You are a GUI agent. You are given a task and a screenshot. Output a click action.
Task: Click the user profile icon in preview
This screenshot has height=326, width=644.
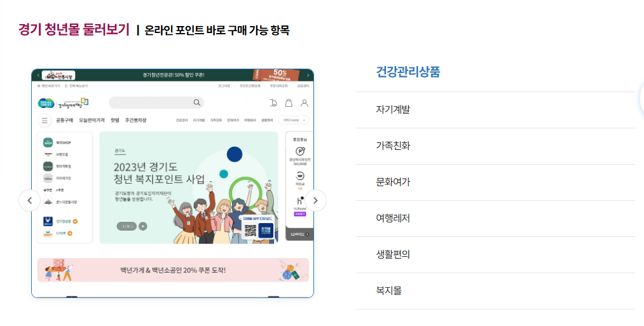305,103
